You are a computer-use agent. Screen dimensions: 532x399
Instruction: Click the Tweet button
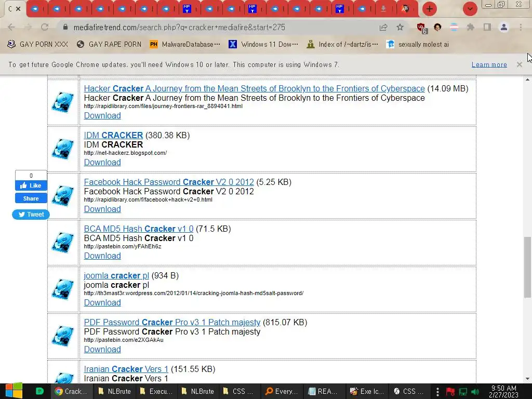31,215
